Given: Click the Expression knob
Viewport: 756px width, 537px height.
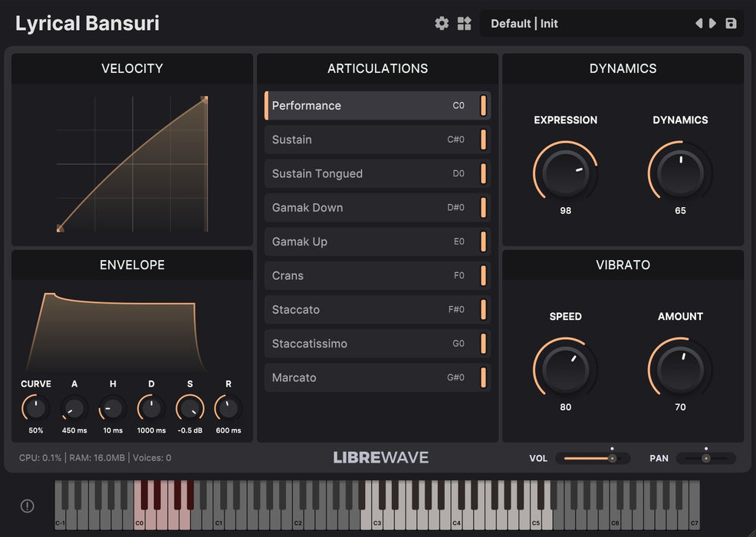Looking at the screenshot, I should pos(565,173).
